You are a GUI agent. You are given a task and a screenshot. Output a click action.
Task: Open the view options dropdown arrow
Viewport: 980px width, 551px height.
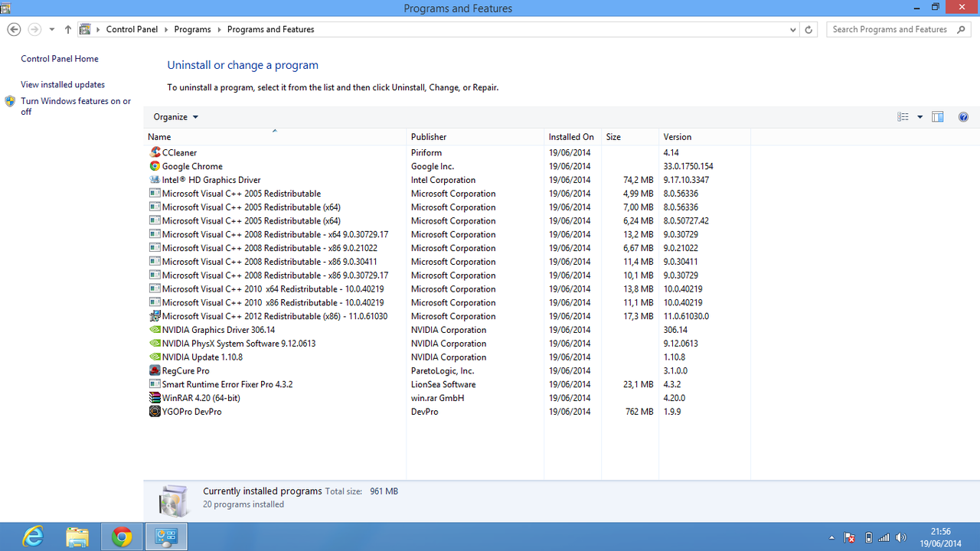pos(920,117)
